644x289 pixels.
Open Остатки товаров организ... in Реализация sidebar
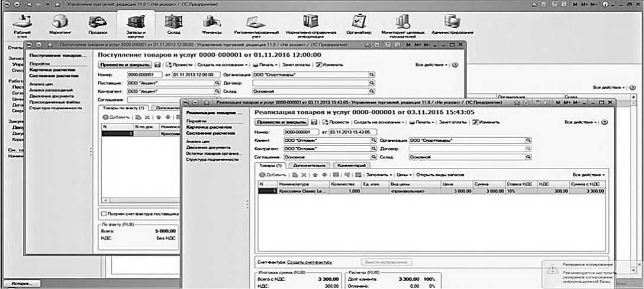214,153
